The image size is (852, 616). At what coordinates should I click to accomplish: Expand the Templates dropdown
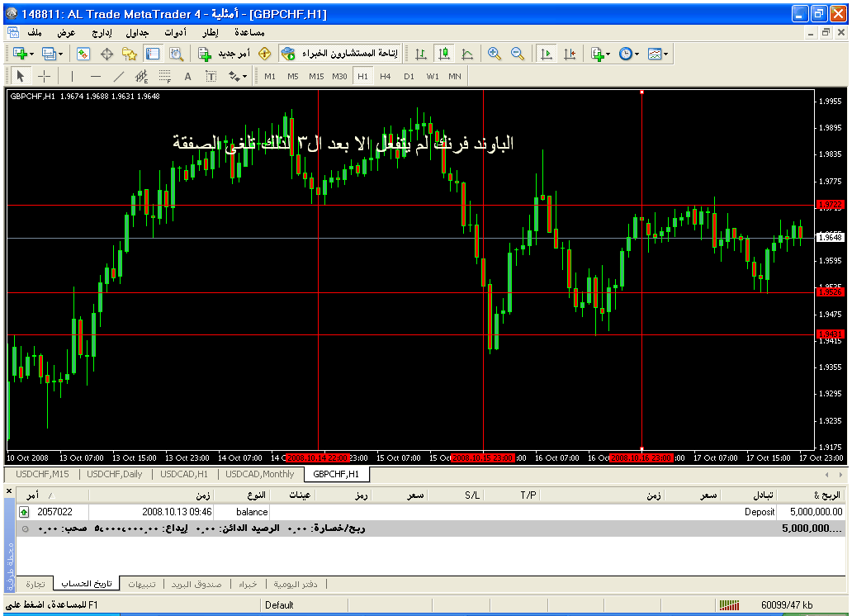coord(665,54)
